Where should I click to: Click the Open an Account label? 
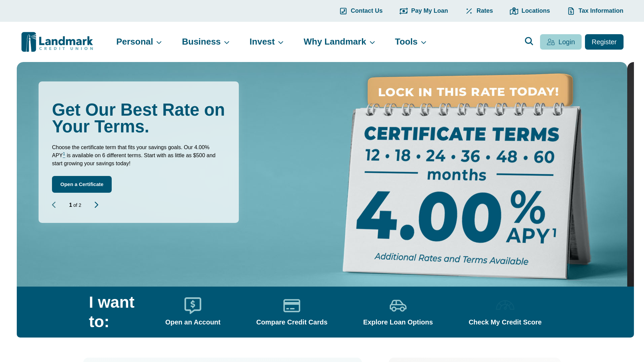point(193,322)
